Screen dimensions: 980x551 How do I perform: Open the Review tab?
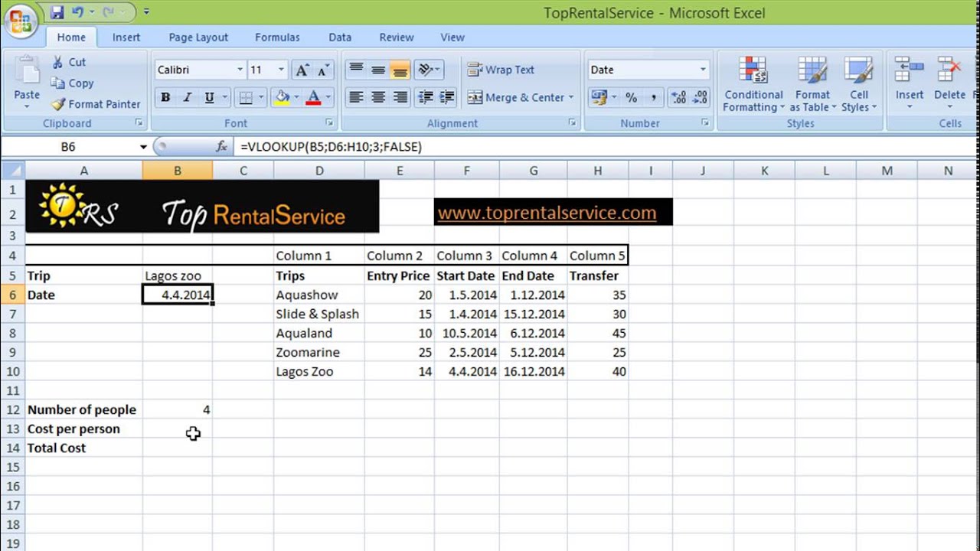pyautogui.click(x=397, y=37)
